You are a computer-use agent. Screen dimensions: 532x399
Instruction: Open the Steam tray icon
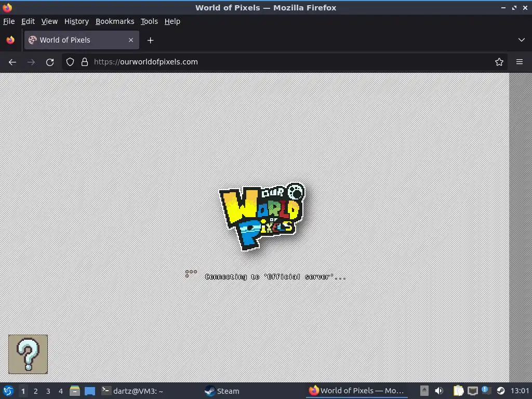(x=500, y=391)
